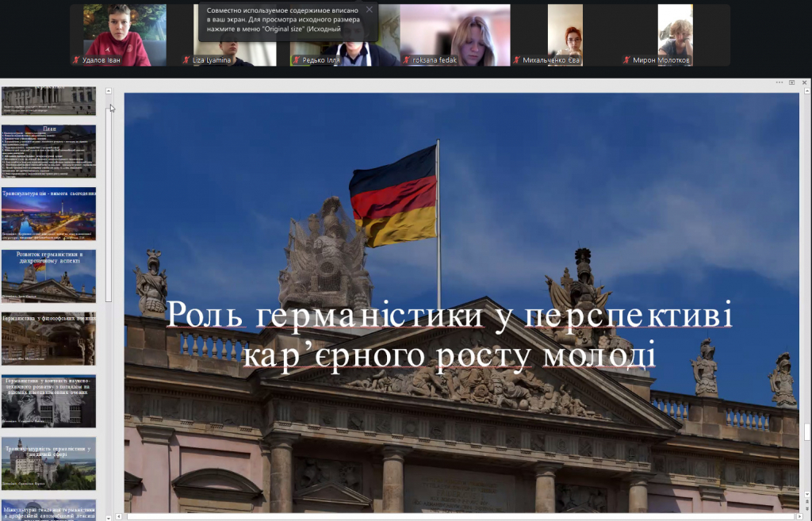The width and height of the screenshot is (812, 521).
Task: Close the shared screen tooltip notification
Action: pos(369,10)
